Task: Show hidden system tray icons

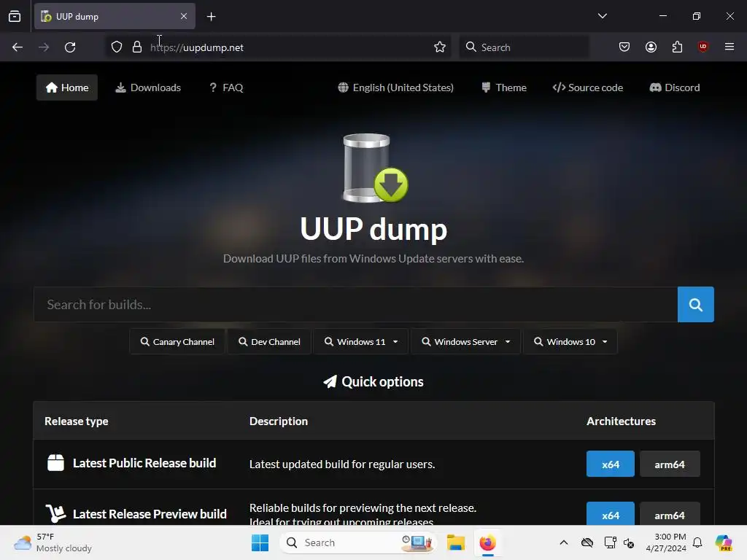Action: coord(564,542)
